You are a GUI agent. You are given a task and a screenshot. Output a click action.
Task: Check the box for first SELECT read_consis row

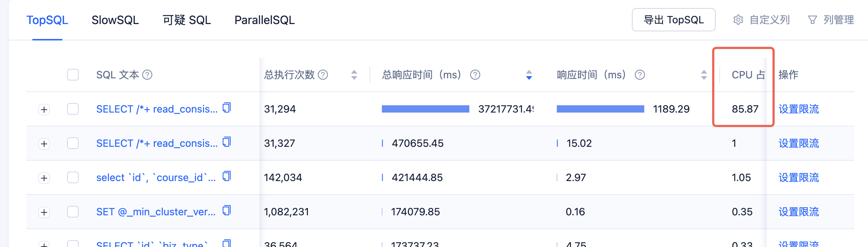click(73, 109)
